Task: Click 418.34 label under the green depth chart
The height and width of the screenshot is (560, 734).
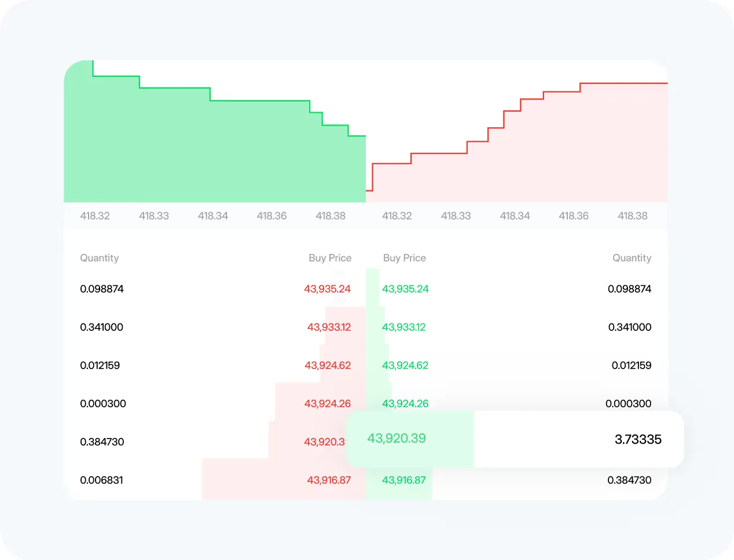Action: pyautogui.click(x=213, y=216)
